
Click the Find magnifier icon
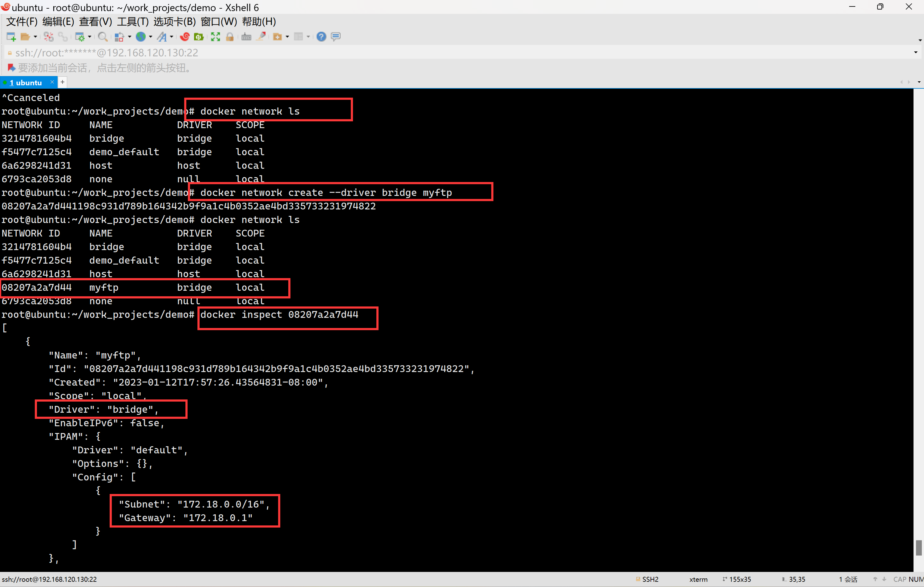point(103,37)
